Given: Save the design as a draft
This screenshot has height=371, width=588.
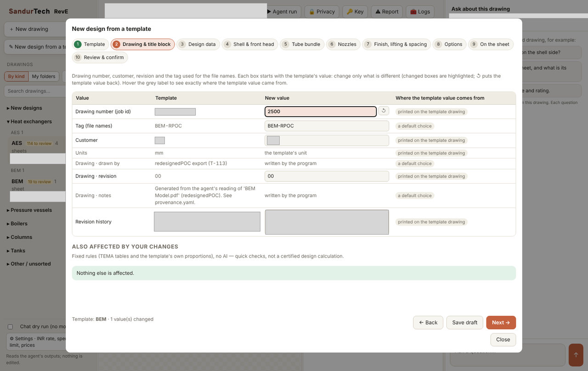Looking at the screenshot, I should pos(465,322).
